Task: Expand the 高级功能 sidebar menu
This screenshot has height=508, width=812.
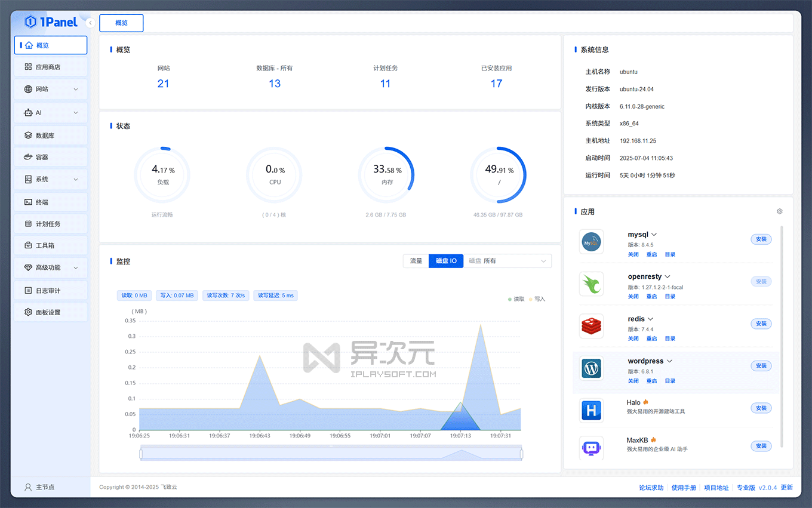Action: tap(51, 267)
